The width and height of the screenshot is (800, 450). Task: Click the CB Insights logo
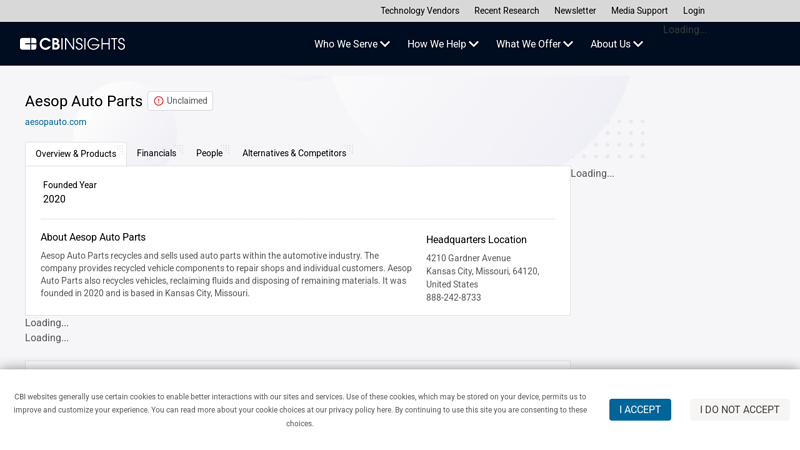72,44
